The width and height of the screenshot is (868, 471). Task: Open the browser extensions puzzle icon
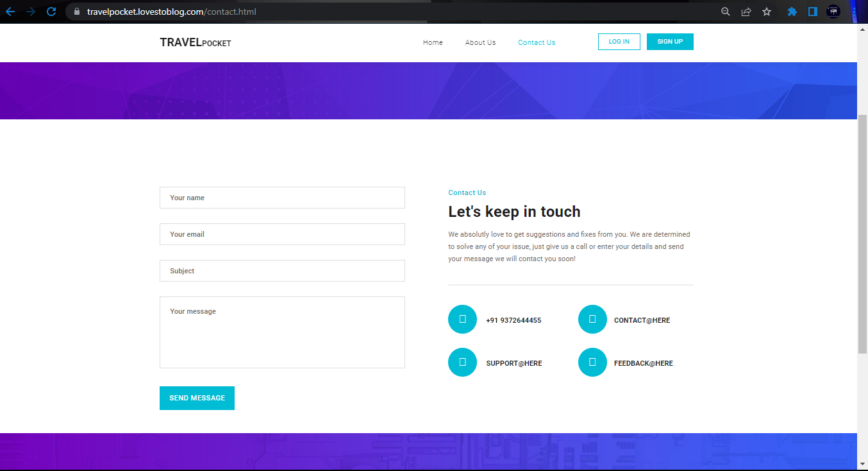(792, 12)
